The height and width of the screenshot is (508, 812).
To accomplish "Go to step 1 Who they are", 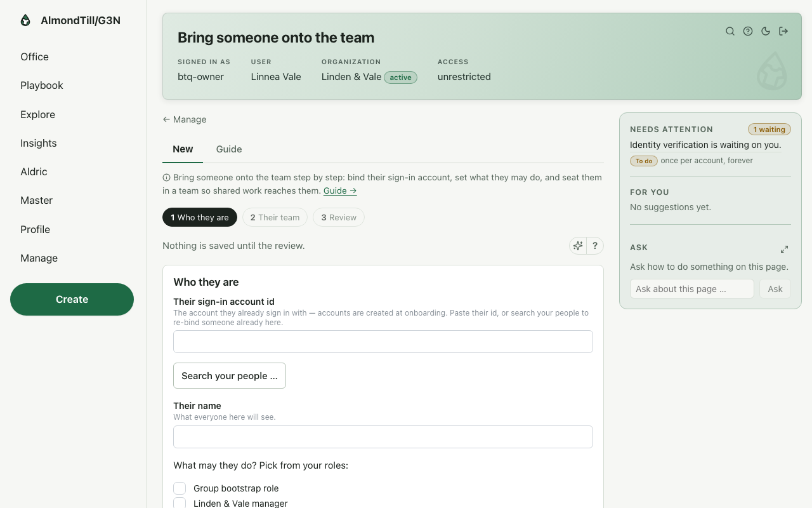I will (x=200, y=217).
